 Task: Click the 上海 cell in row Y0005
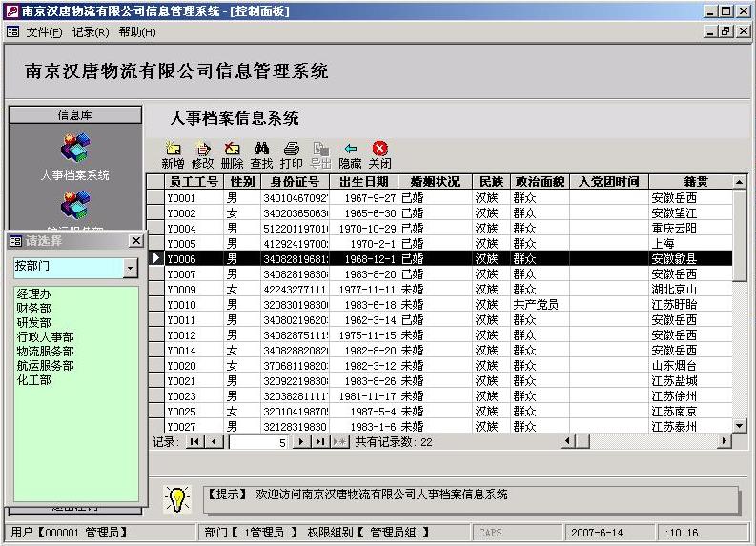691,243
